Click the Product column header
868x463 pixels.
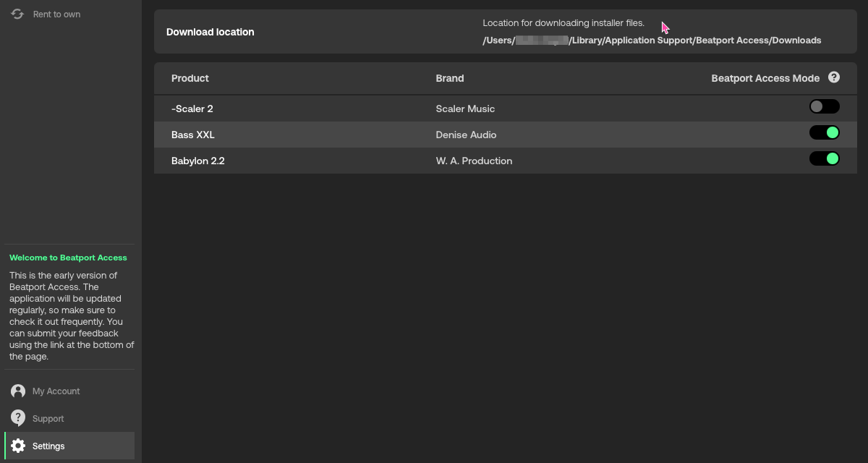(190, 78)
